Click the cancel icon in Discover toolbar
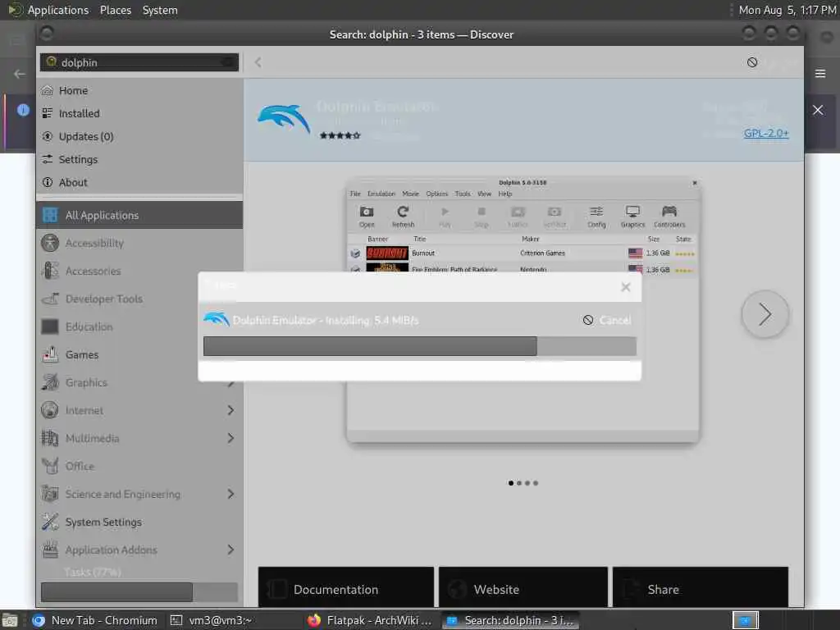 point(752,62)
